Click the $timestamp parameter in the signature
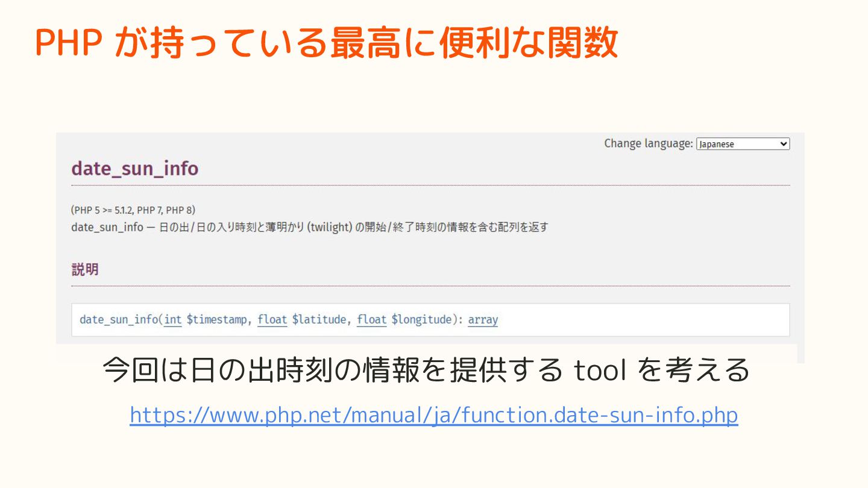The width and height of the screenshot is (868, 488). click(217, 320)
